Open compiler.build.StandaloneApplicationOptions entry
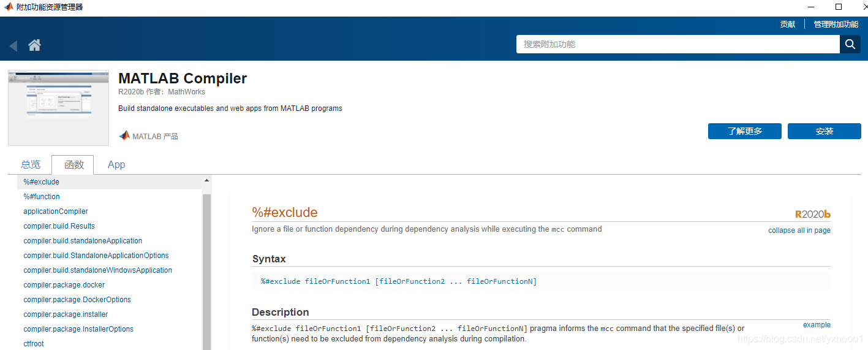868x350 pixels. click(x=96, y=256)
